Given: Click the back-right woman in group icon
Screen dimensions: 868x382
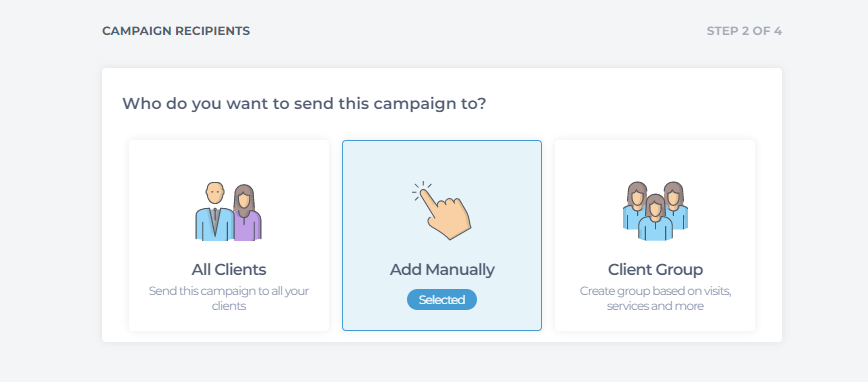Looking at the screenshot, I should 675,205.
